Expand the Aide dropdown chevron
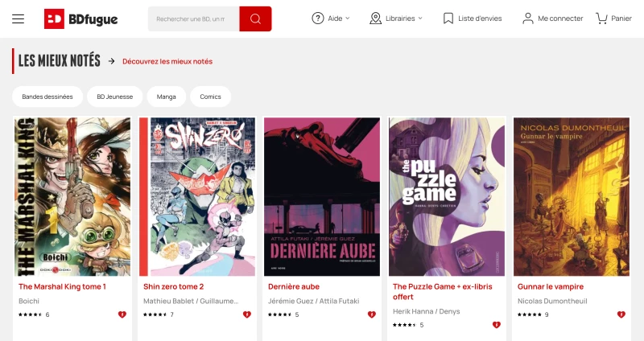 348,18
